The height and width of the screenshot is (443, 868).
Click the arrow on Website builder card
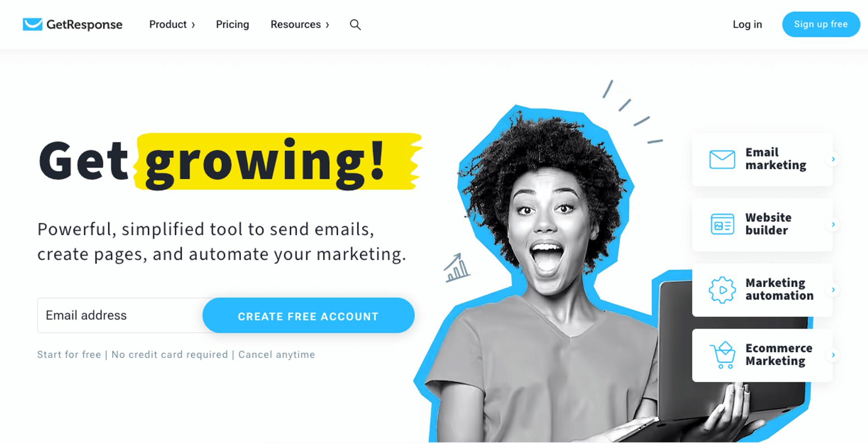click(833, 225)
